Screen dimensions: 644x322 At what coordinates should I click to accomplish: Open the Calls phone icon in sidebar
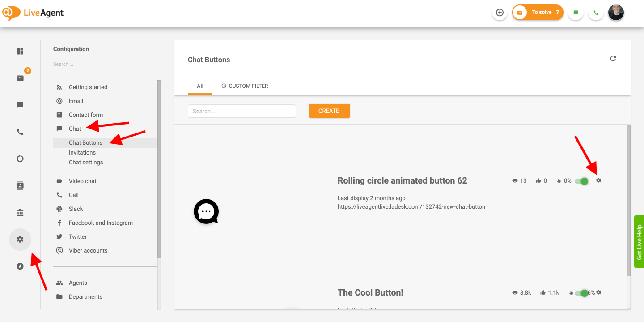tap(20, 132)
